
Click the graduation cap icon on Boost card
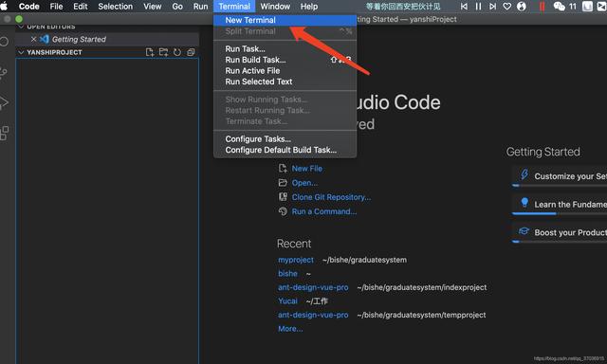point(524,231)
